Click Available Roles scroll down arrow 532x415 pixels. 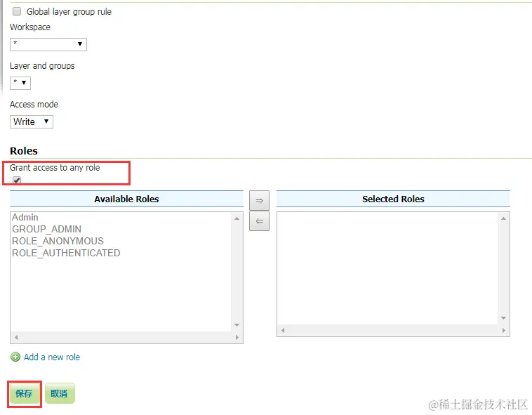(x=237, y=325)
